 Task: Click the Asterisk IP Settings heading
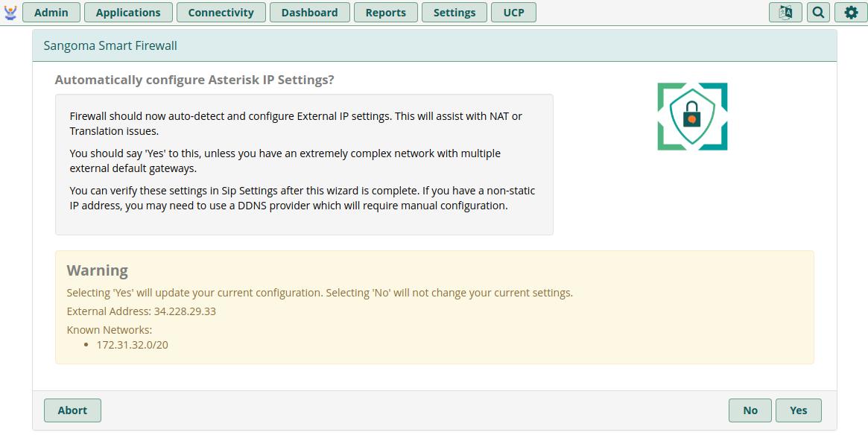(x=194, y=80)
